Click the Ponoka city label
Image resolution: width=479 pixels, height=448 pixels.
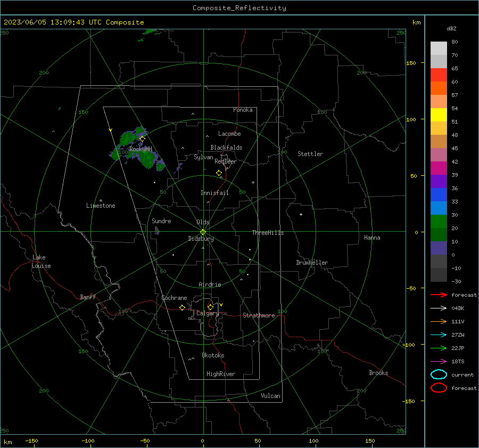pyautogui.click(x=243, y=110)
